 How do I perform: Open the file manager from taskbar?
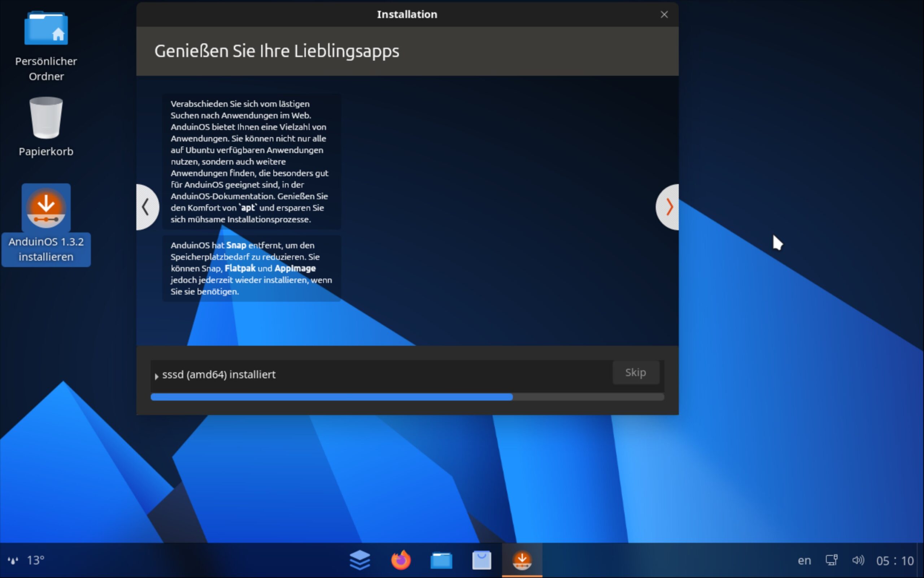tap(441, 560)
